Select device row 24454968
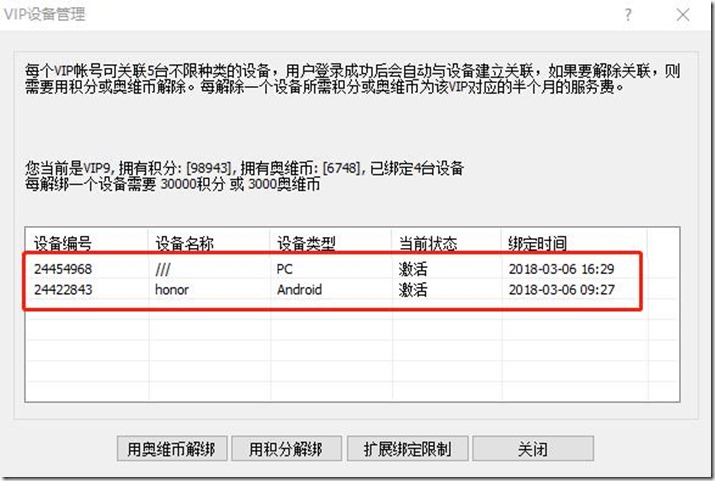Screen dimensions: 715x481 click(64, 269)
